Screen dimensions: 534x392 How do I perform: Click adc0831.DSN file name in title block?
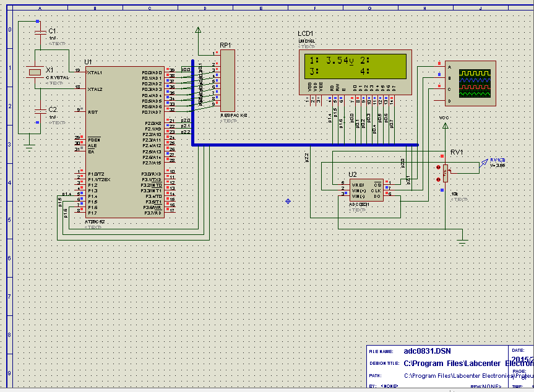[427, 351]
